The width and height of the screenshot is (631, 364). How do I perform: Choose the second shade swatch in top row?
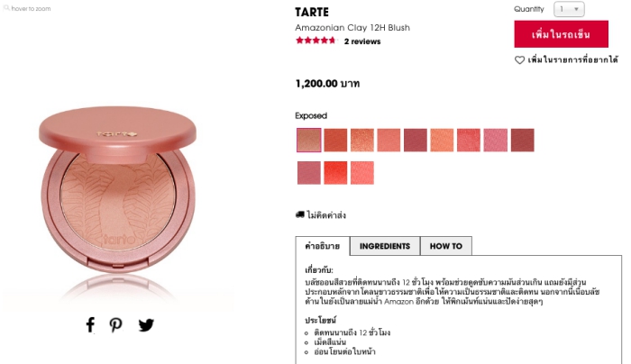tap(335, 140)
